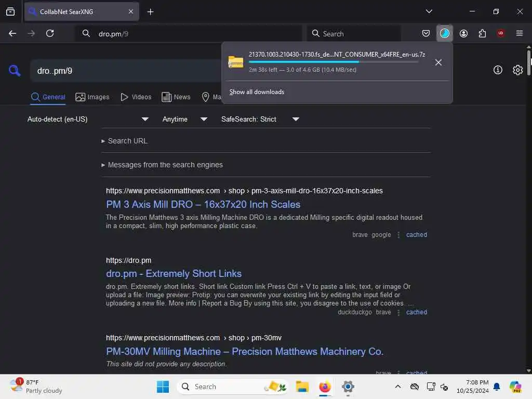Open PM-30MV Milling Machine result link

[x=245, y=352]
